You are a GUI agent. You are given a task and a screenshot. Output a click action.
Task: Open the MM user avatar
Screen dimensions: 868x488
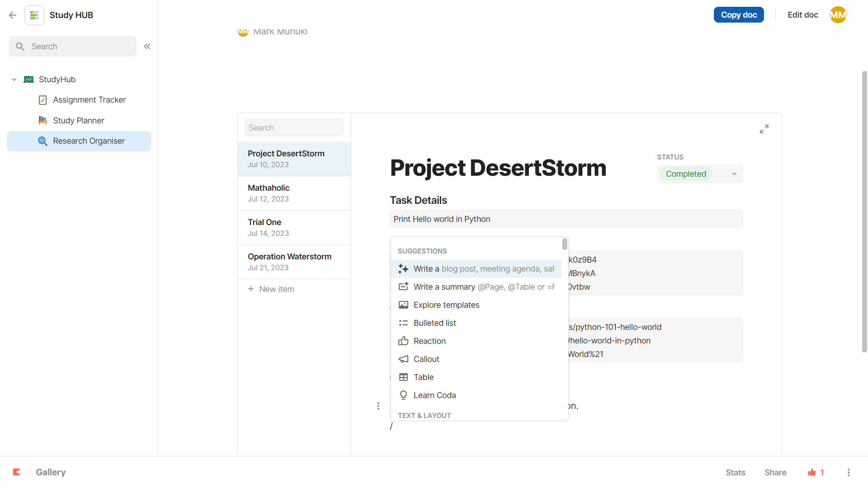coord(838,15)
